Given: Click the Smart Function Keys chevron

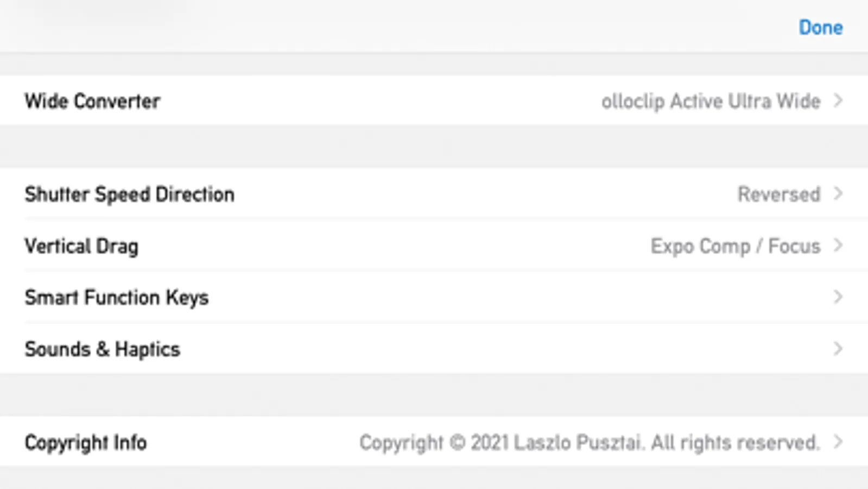Looking at the screenshot, I should point(838,297).
